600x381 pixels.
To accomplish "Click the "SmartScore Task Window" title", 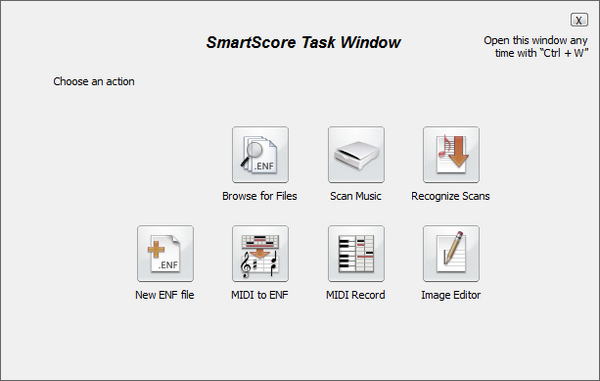I will (303, 42).
